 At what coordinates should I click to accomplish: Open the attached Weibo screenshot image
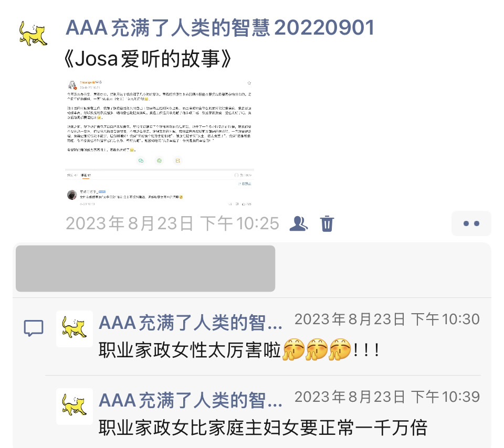[160, 143]
